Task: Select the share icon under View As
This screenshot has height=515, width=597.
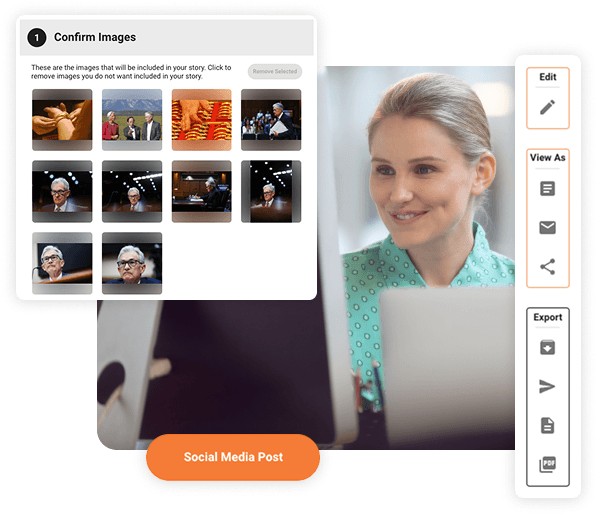Action: pyautogui.click(x=547, y=267)
